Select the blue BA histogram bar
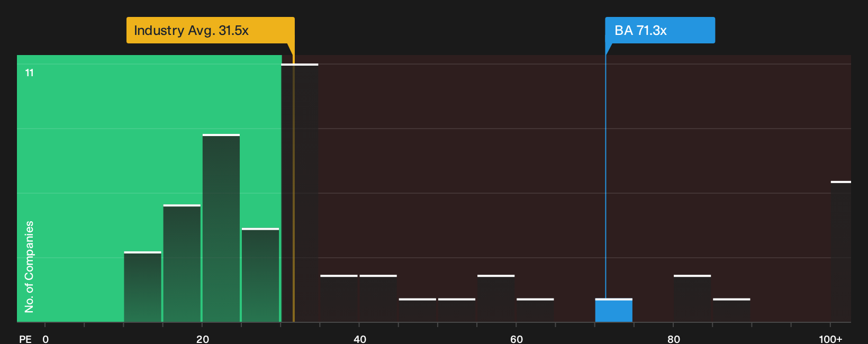 (x=613, y=310)
